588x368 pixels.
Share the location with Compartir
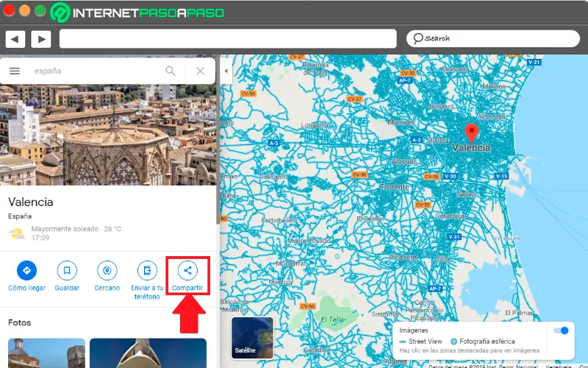(187, 275)
